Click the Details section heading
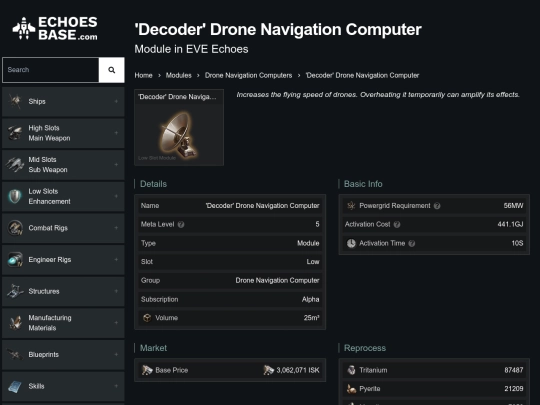 [x=153, y=184]
